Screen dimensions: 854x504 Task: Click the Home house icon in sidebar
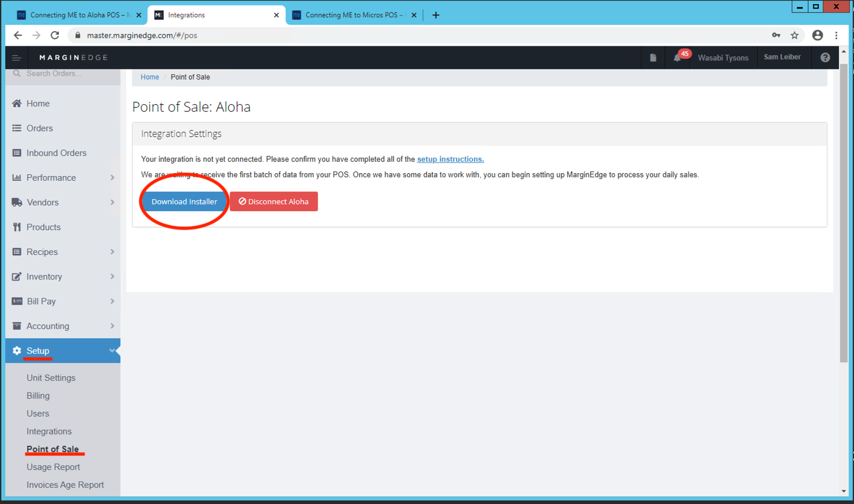point(17,104)
